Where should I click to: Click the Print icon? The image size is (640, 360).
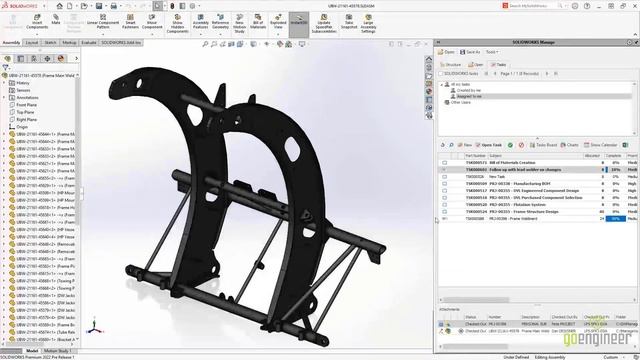pyautogui.click(x=114, y=6)
